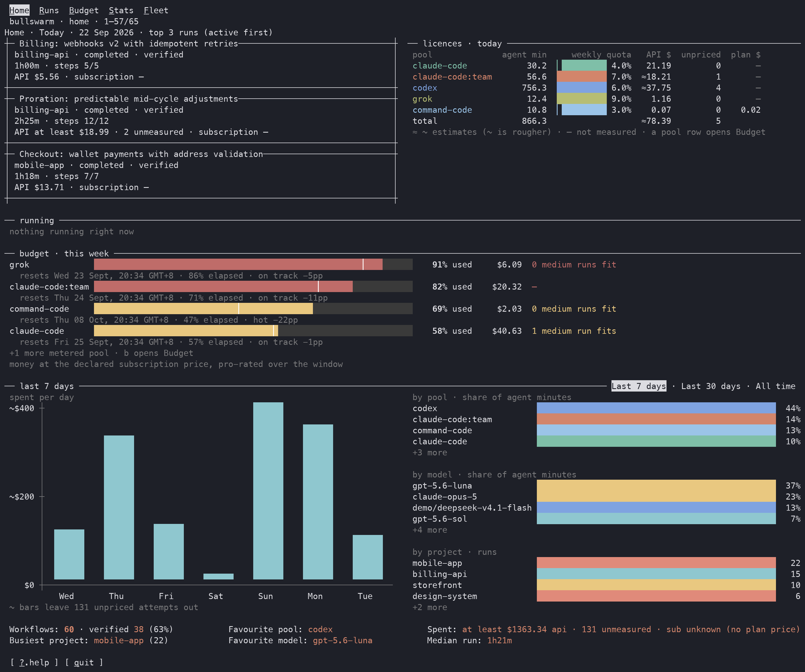Open the Home tab

point(19,10)
